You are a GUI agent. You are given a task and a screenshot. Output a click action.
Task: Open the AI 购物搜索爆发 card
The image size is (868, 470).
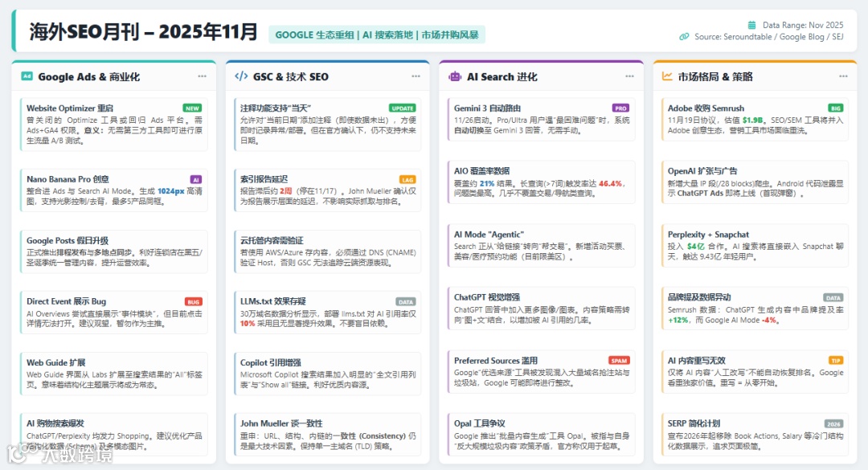pos(114,434)
